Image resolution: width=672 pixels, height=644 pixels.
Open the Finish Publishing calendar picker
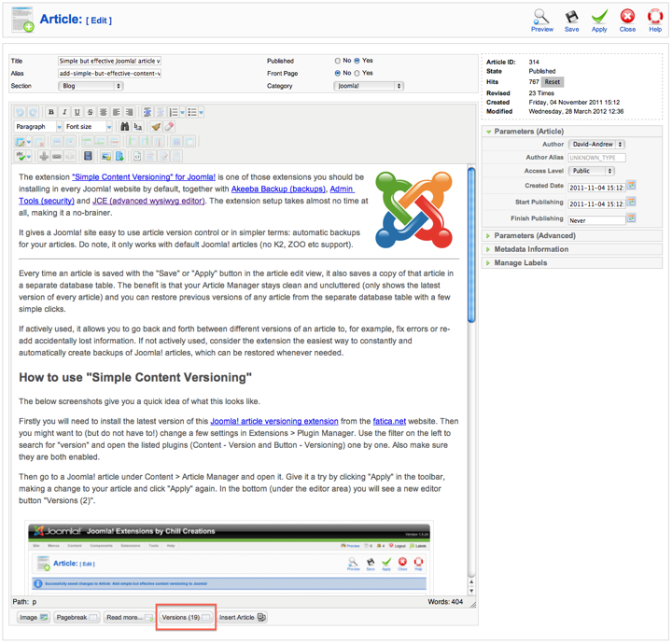point(631,218)
